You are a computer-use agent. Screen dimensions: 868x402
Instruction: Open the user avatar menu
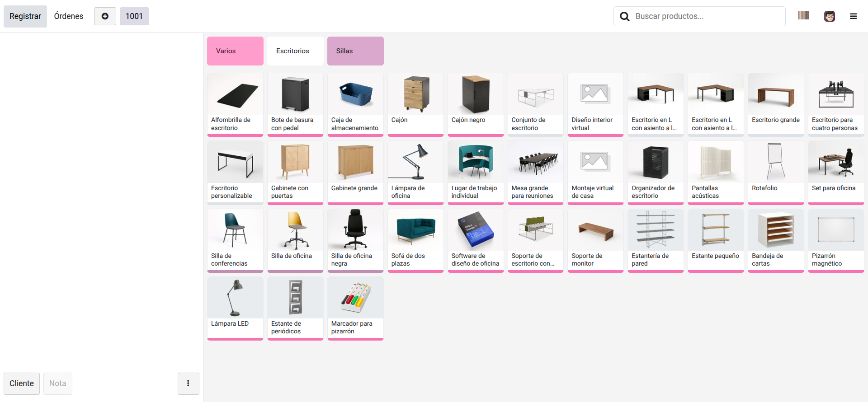tap(829, 16)
